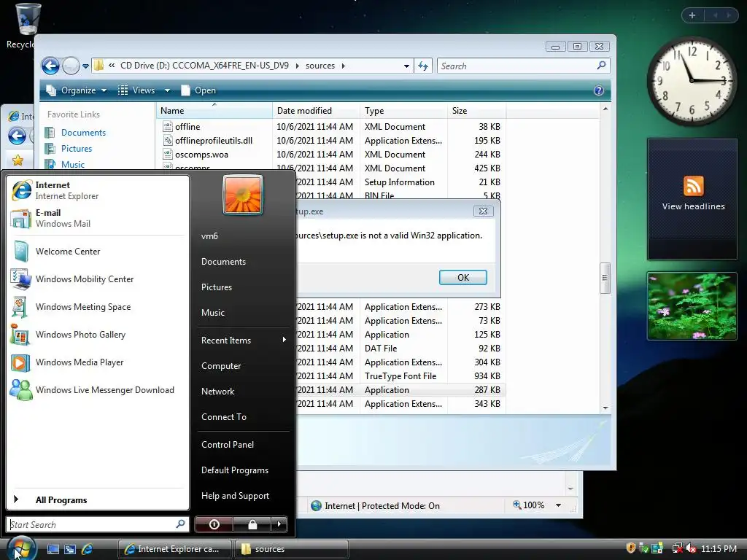Expand All Programs list
747x560 pixels.
(98, 500)
